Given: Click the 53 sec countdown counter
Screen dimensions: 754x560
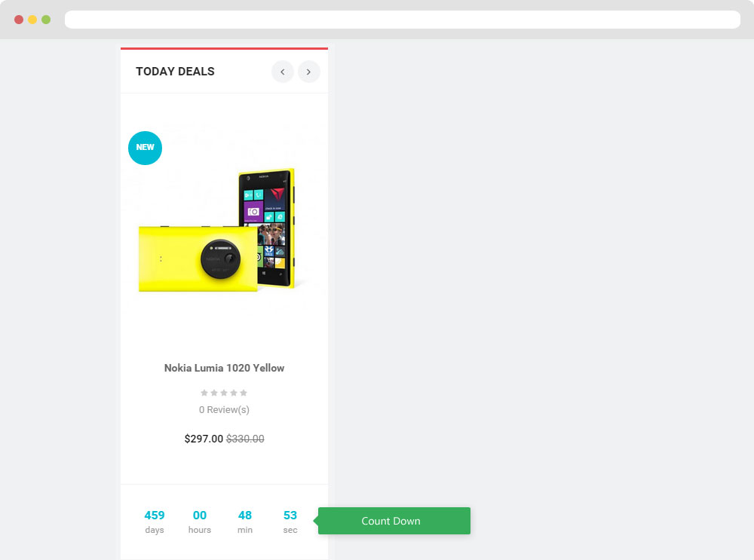Looking at the screenshot, I should pos(290,522).
